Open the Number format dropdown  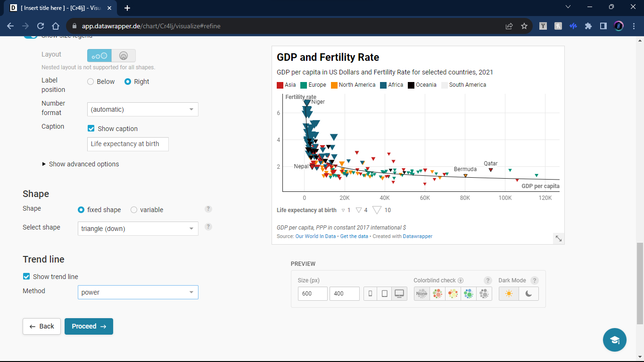pos(142,109)
